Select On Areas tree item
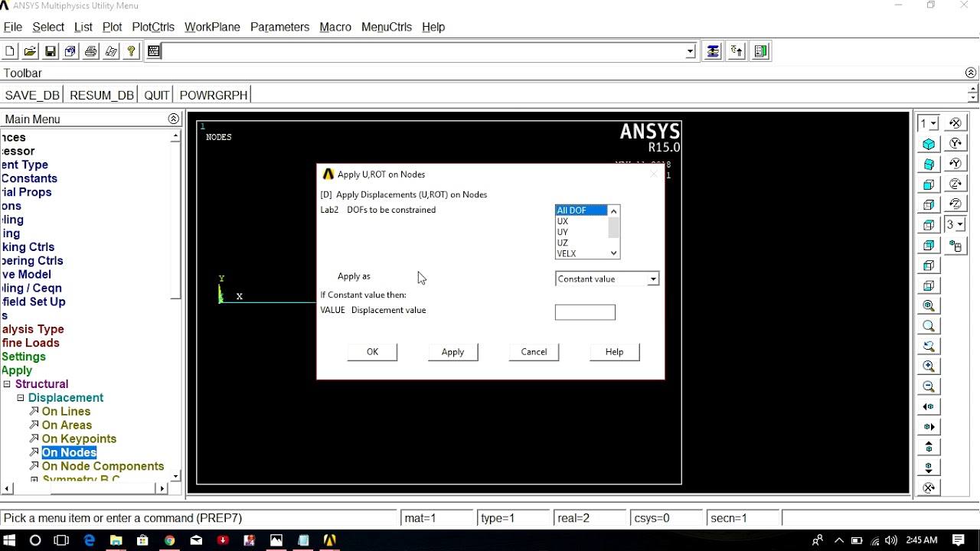Image resolution: width=980 pixels, height=551 pixels. tap(67, 425)
